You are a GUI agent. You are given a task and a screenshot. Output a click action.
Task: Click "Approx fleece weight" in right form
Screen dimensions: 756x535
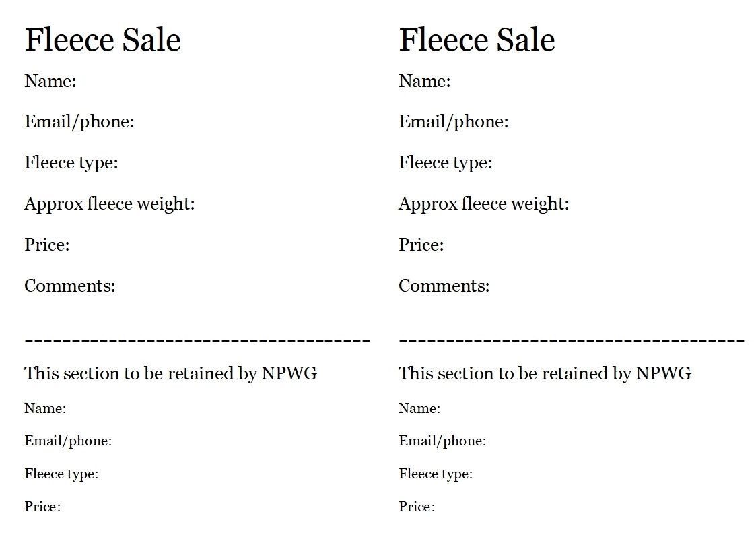click(x=484, y=203)
